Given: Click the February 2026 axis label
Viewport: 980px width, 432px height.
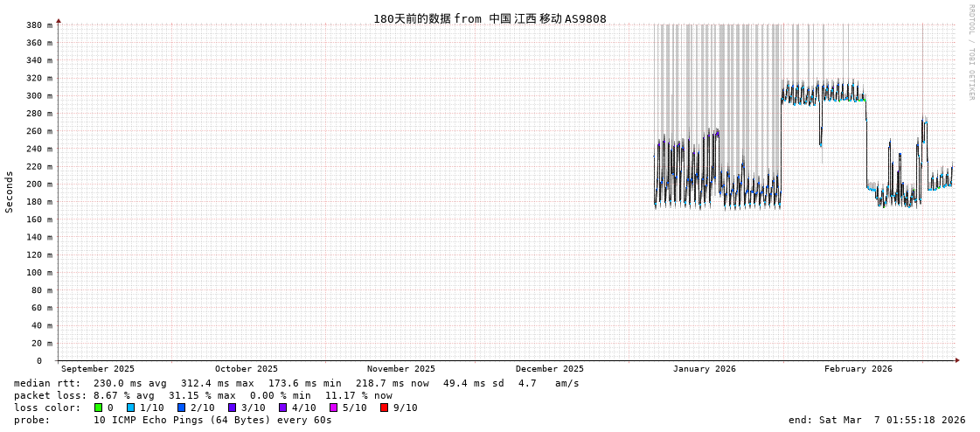Looking at the screenshot, I should [858, 369].
